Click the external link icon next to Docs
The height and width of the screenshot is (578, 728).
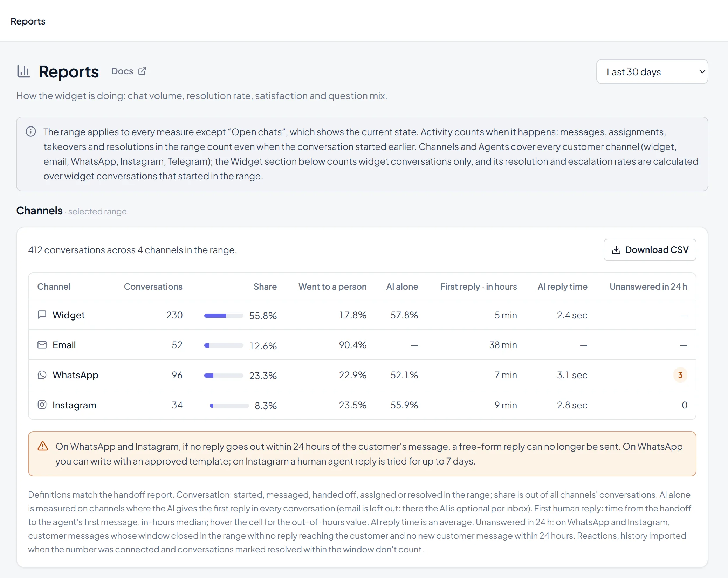tap(142, 71)
